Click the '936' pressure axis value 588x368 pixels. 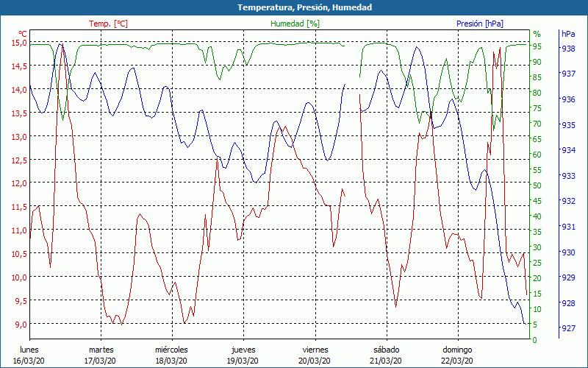[x=568, y=99]
